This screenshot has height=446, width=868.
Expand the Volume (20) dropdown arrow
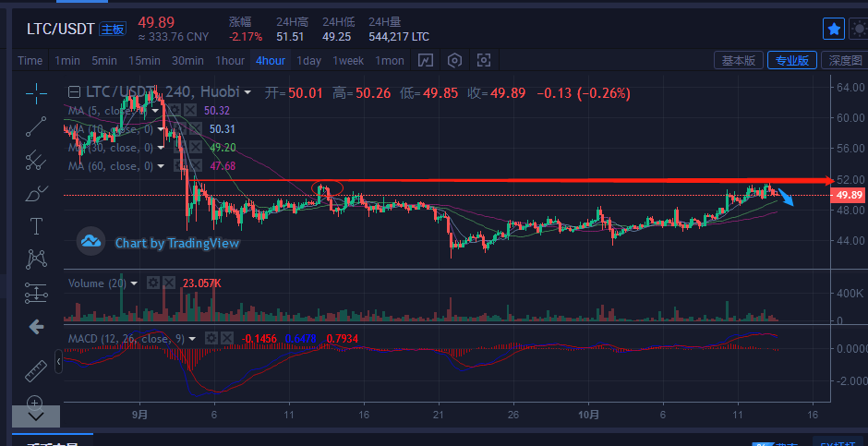[x=134, y=283]
